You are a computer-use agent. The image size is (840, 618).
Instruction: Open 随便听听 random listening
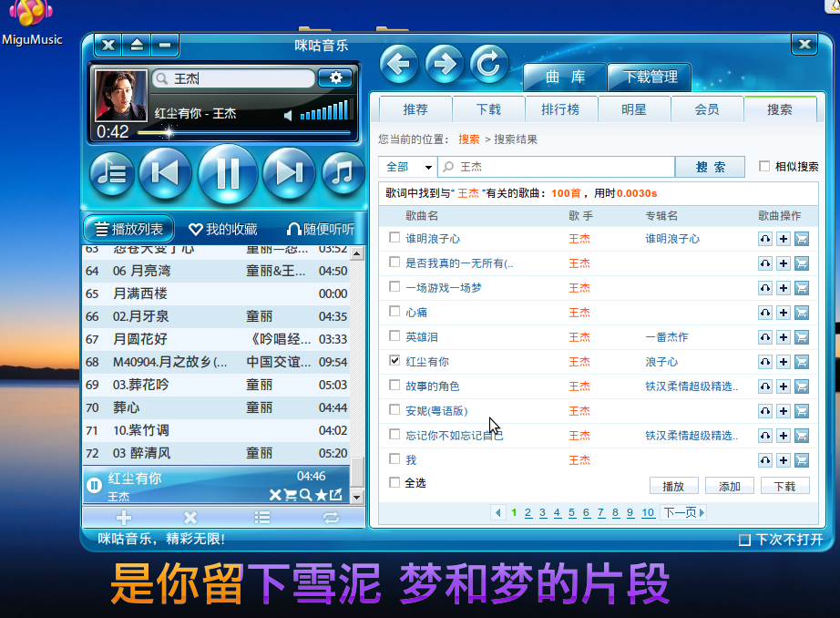[321, 230]
